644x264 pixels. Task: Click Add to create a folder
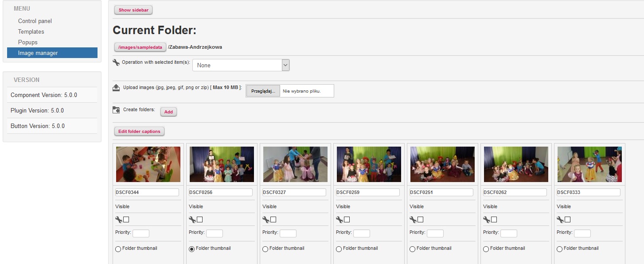[168, 112]
